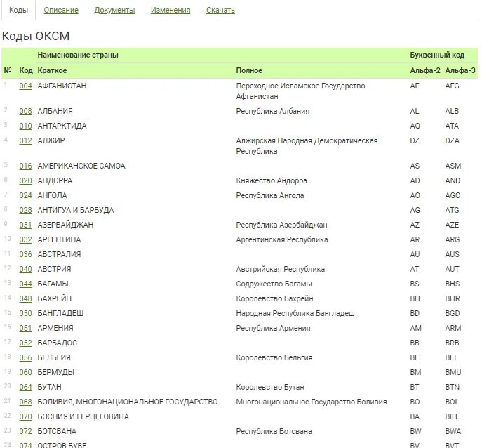Select full name Аргентинская Республика
Image resolution: width=482 pixels, height=448 pixels.
[282, 239]
